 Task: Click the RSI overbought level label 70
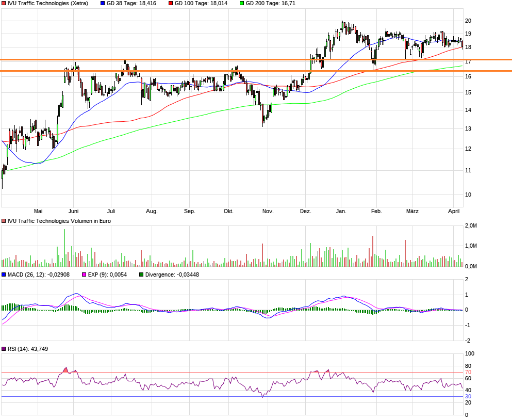pos(468,373)
